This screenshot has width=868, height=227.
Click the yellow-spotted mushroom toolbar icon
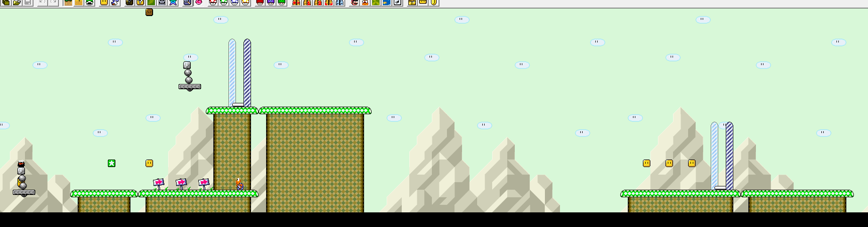click(x=245, y=2)
